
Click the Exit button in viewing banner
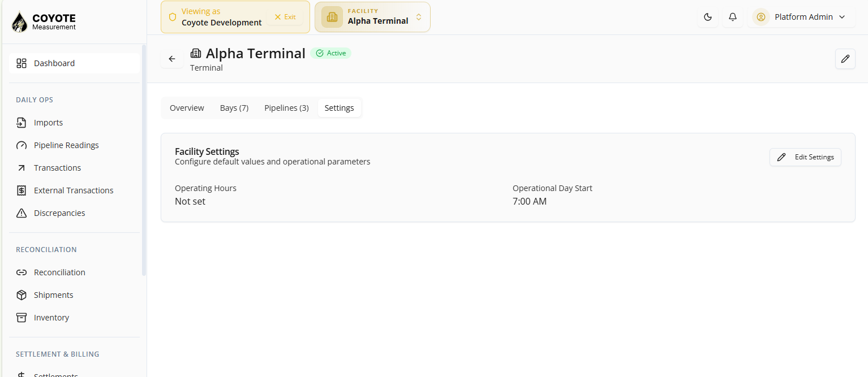pos(285,17)
